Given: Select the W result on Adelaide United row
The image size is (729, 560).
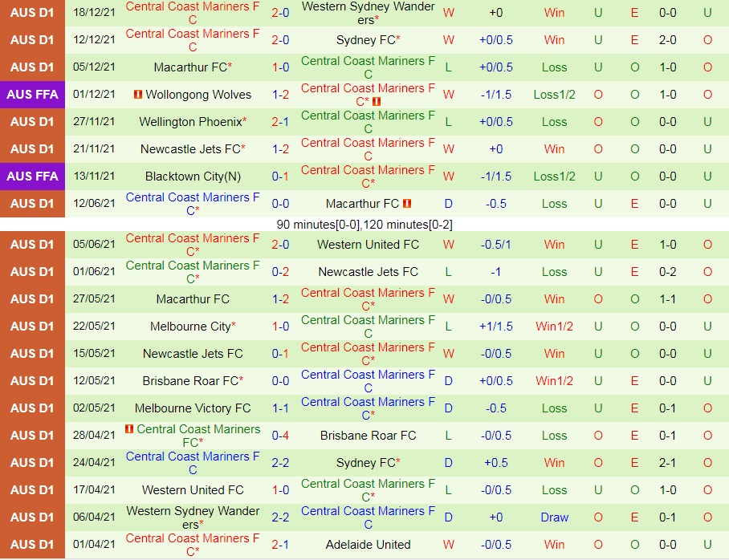Looking at the screenshot, I should pyautogui.click(x=449, y=544).
